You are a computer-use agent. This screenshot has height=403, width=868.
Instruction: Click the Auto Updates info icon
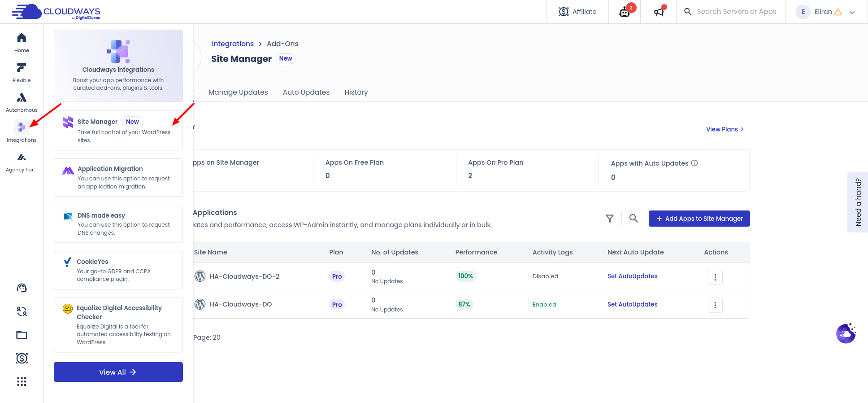point(694,163)
